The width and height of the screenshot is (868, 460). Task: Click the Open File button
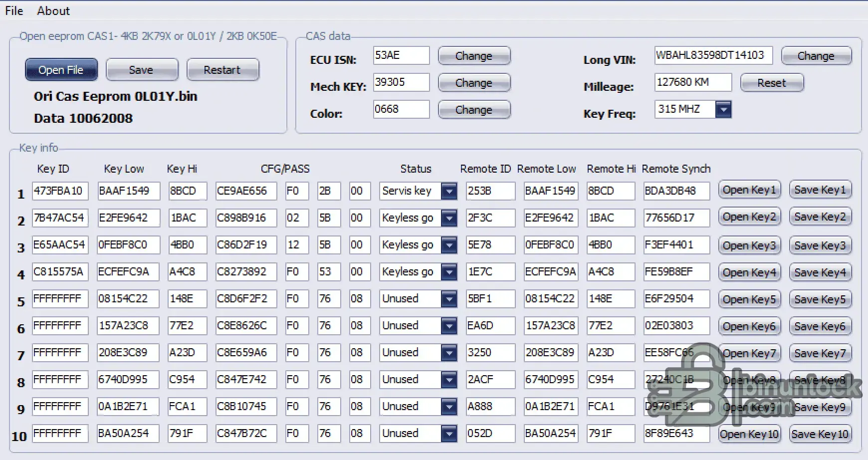click(61, 70)
